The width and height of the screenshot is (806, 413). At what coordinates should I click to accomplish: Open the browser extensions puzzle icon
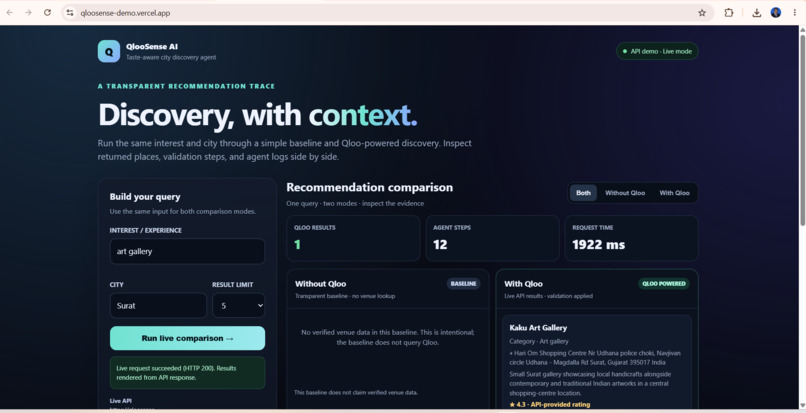click(728, 13)
